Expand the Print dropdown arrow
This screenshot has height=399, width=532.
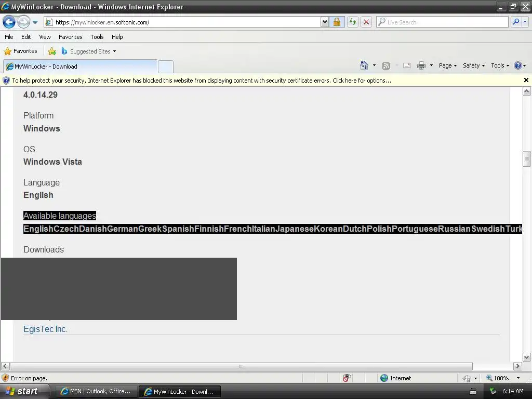coord(431,65)
